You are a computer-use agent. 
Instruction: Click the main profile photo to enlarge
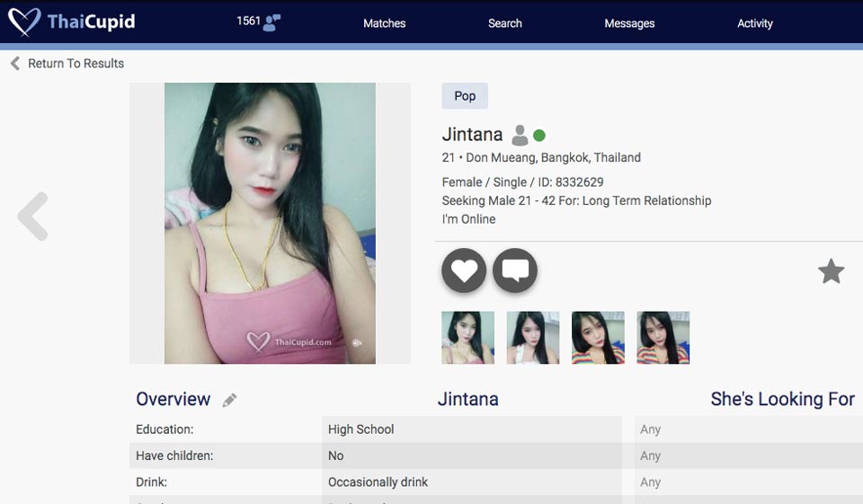[x=270, y=223]
